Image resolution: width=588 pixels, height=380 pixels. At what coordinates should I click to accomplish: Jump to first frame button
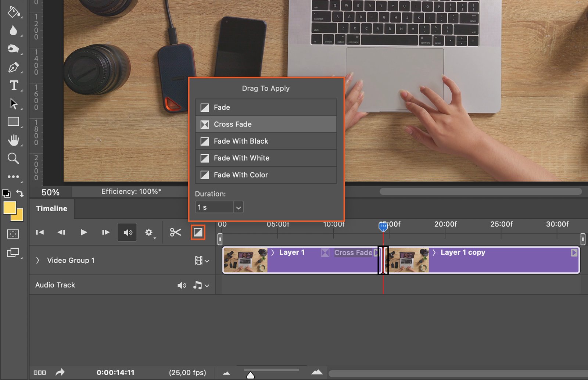tap(40, 232)
